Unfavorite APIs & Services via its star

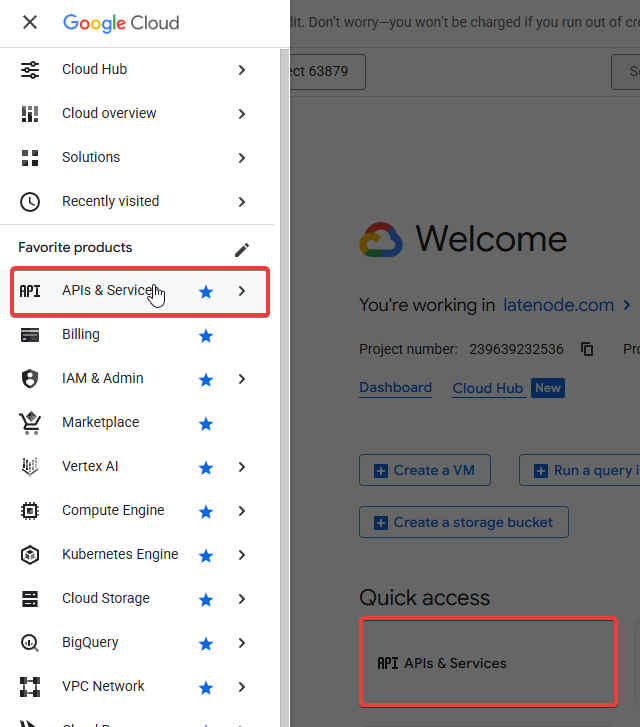(206, 292)
